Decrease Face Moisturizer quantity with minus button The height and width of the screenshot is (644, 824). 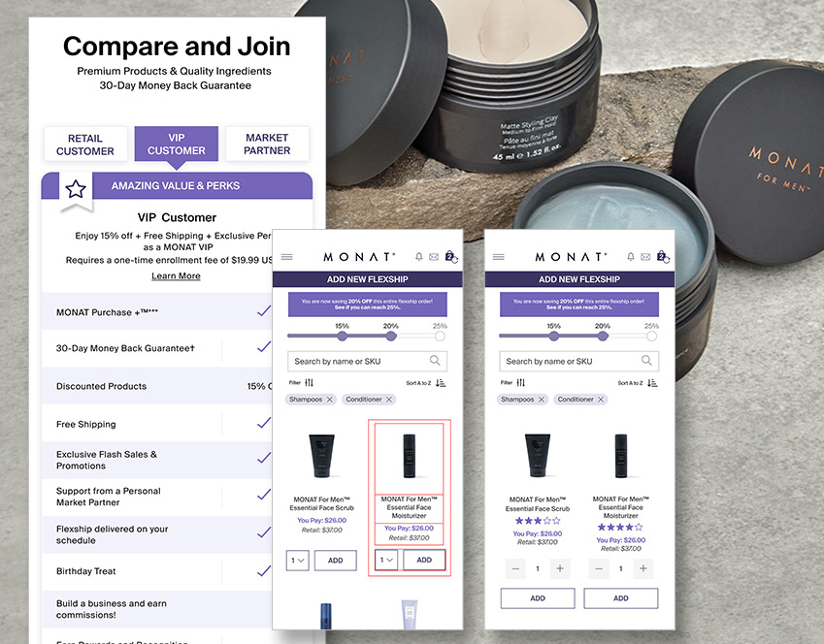click(599, 568)
